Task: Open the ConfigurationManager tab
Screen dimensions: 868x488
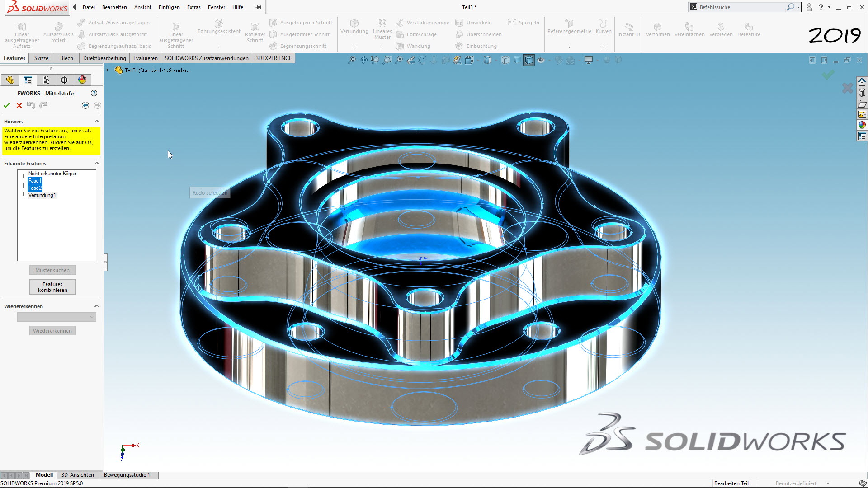Action: point(46,80)
